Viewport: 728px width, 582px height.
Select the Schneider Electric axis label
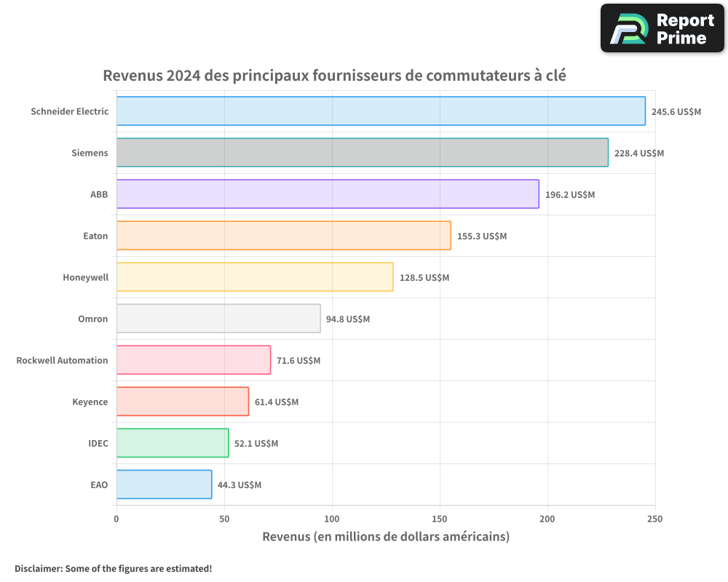[x=69, y=111]
